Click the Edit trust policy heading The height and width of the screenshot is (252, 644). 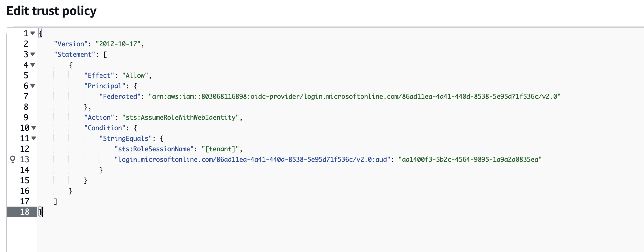52,11
